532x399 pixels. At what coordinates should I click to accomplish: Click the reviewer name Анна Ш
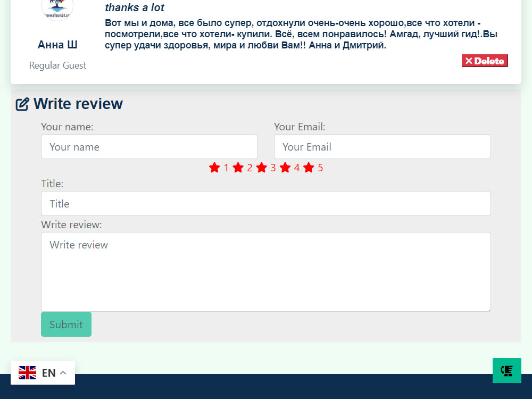coord(57,45)
